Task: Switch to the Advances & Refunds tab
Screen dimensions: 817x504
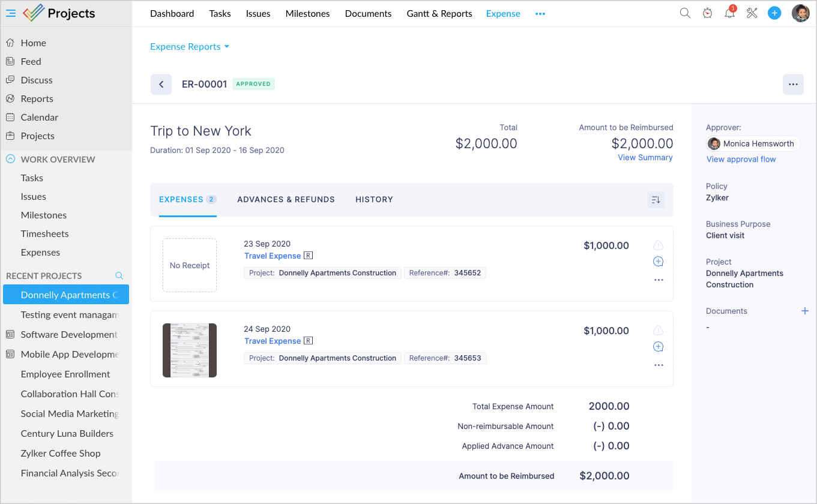Action: pos(286,200)
